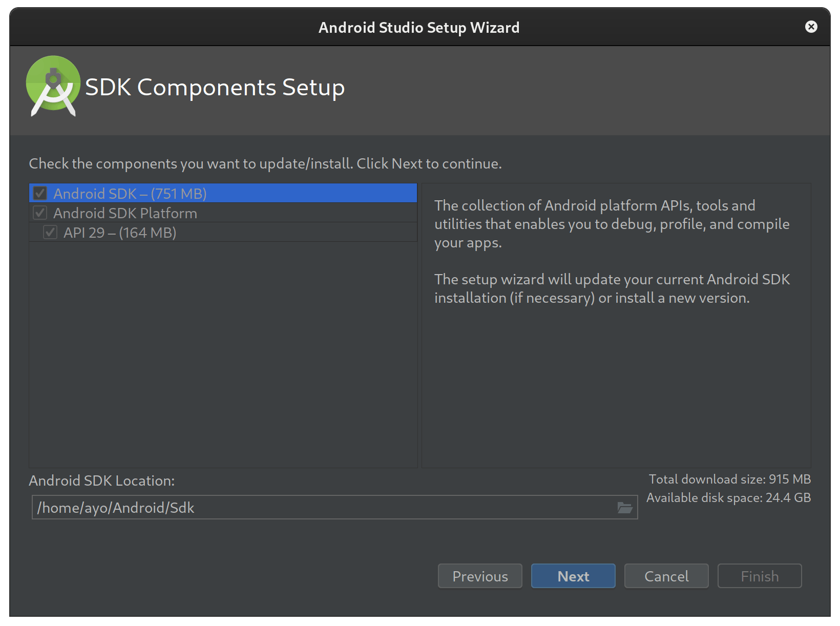
Task: Click the Android SDK Location path field
Action: pyautogui.click(x=334, y=507)
